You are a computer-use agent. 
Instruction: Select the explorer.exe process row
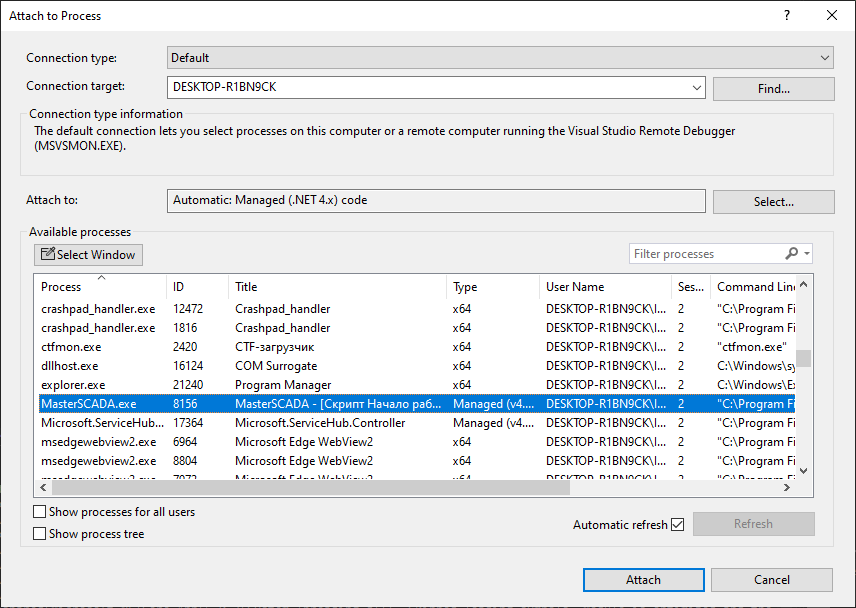click(417, 385)
